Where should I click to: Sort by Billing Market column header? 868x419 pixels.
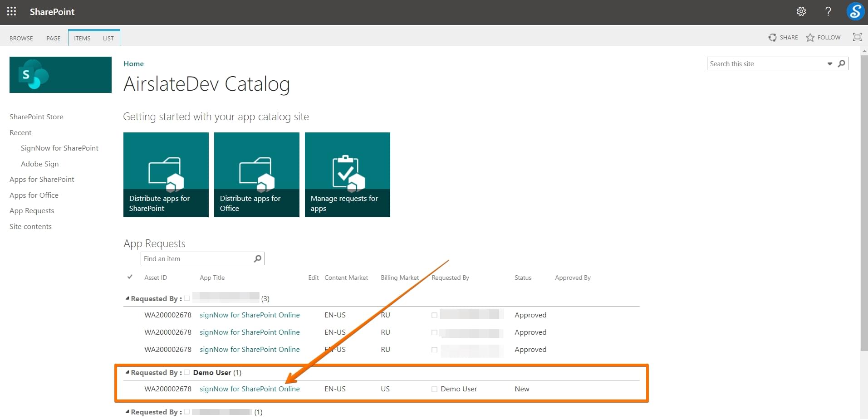[400, 278]
